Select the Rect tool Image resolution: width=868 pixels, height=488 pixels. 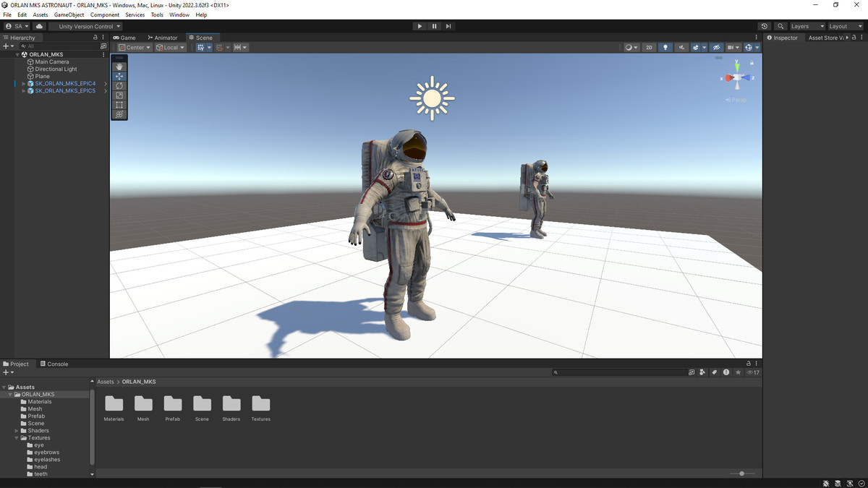point(119,105)
